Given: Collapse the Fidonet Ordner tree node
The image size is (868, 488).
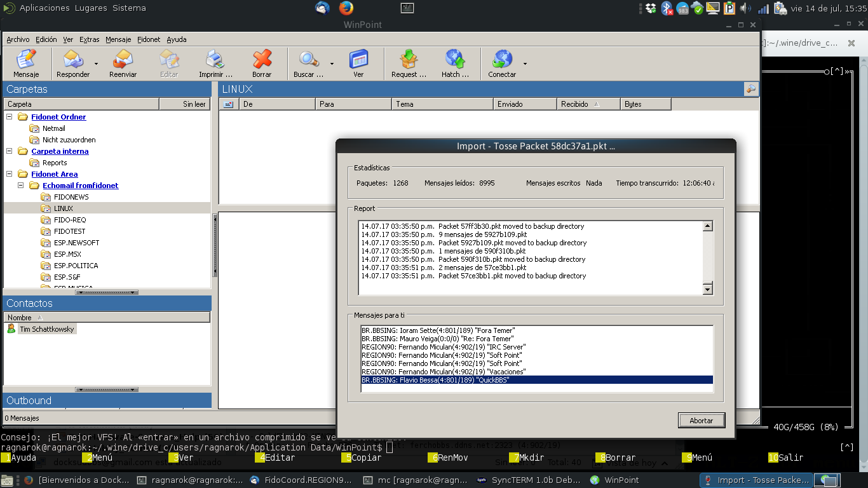Looking at the screenshot, I should pos(10,117).
